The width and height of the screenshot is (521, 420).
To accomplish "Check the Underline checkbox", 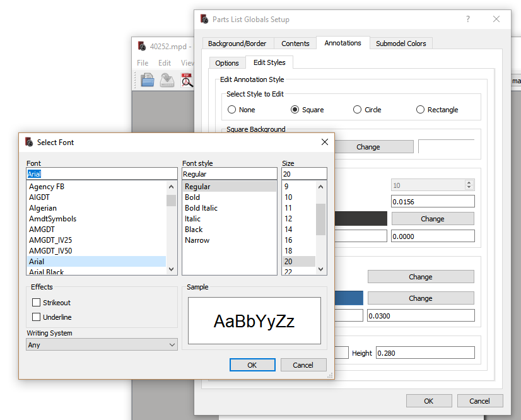I will tap(36, 317).
